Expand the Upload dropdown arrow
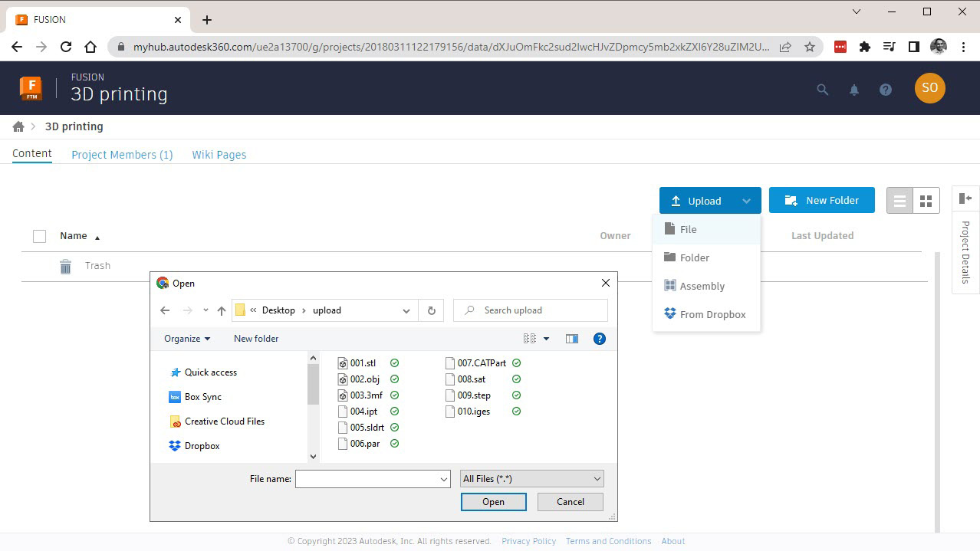 [x=747, y=201]
